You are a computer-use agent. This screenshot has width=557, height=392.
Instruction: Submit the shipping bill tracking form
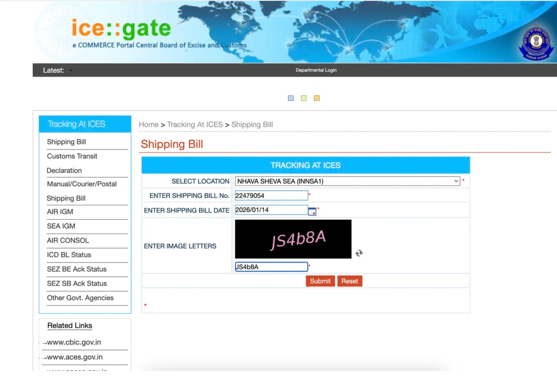[320, 281]
